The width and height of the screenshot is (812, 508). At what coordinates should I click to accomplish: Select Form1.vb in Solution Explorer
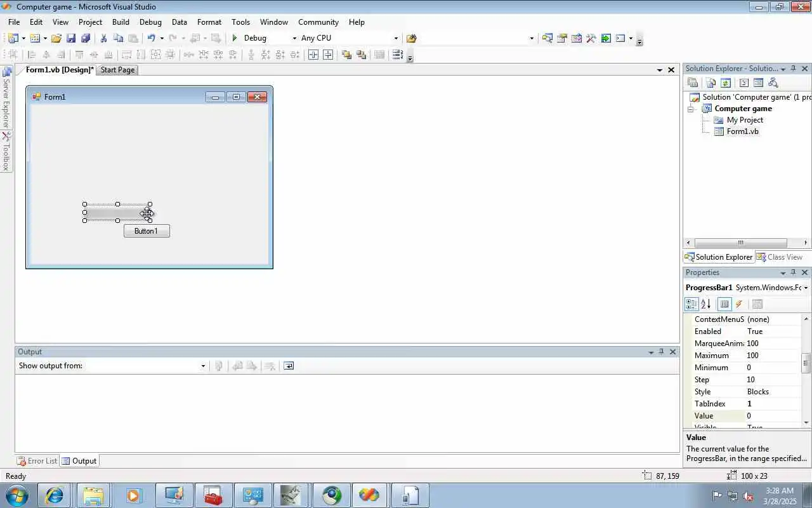[742, 131]
